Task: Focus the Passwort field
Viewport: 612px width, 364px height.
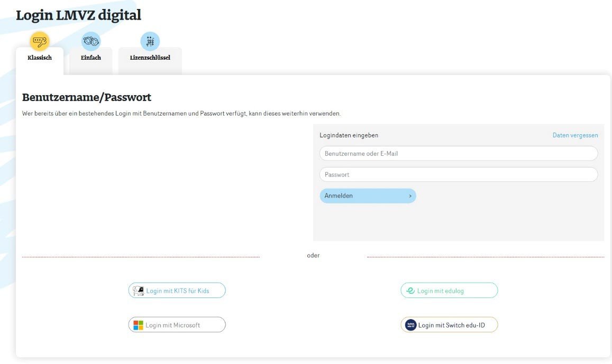Action: pyautogui.click(x=459, y=174)
